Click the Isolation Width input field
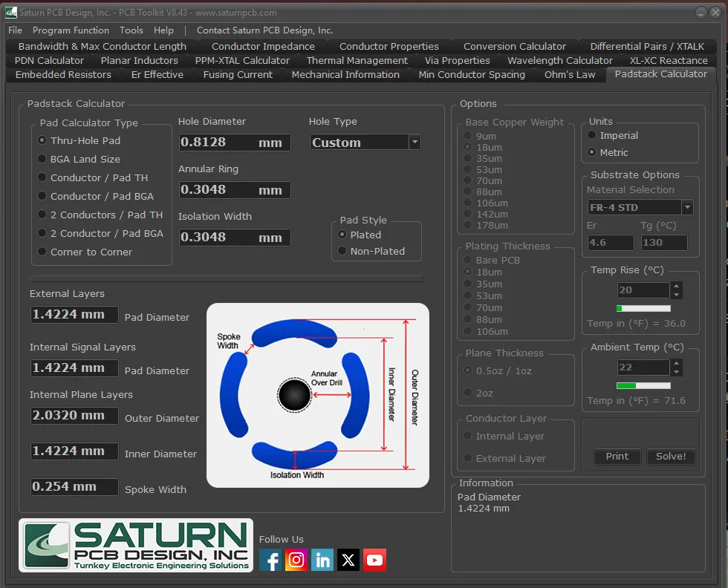 [235, 237]
